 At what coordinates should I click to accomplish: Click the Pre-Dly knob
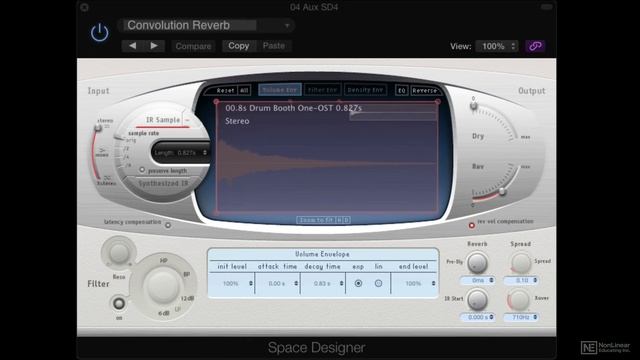pos(477,263)
